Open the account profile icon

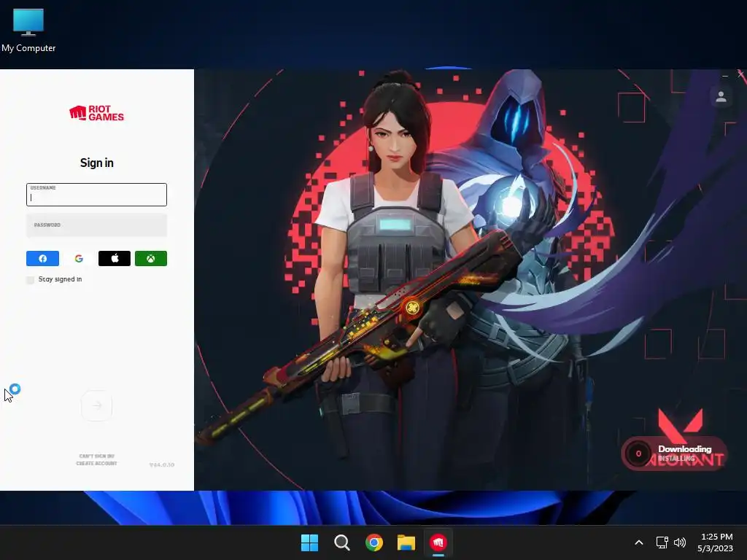[721, 97]
